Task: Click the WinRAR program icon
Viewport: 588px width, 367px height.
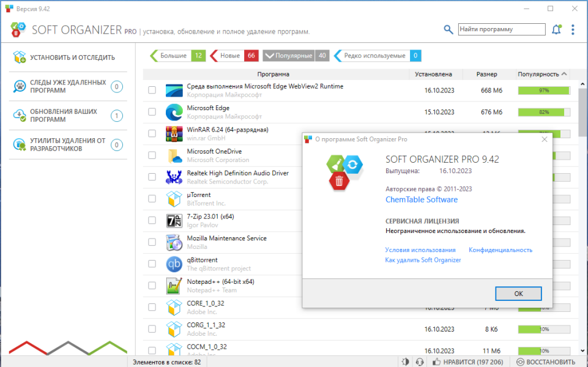Action: pyautogui.click(x=174, y=134)
